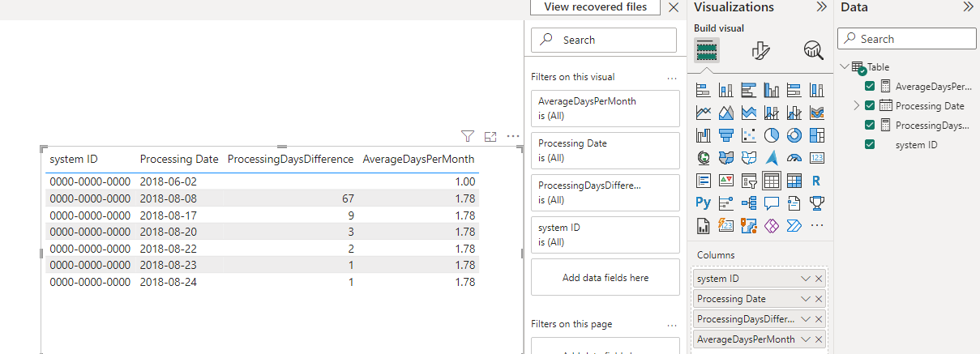
Task: Close the recovered files notification
Action: (674, 6)
